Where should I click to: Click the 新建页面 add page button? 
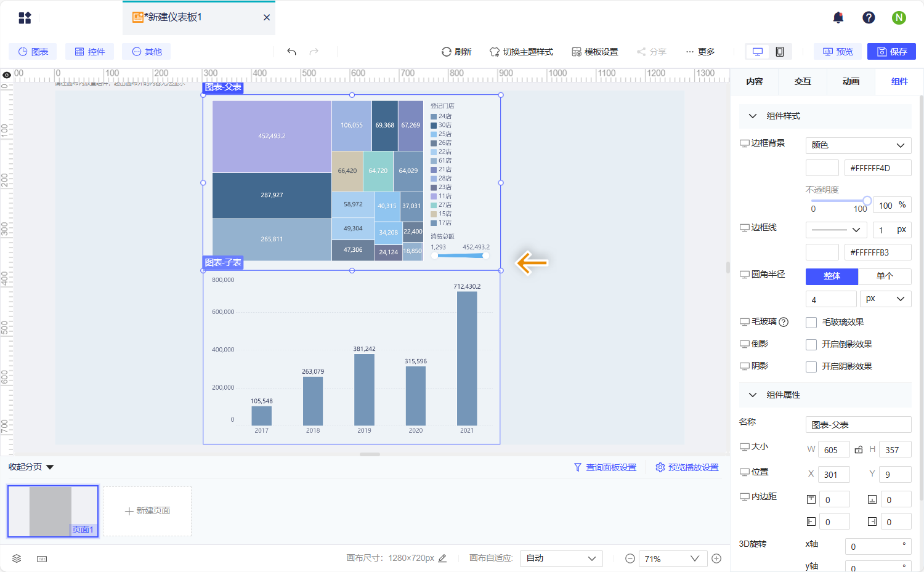click(147, 511)
